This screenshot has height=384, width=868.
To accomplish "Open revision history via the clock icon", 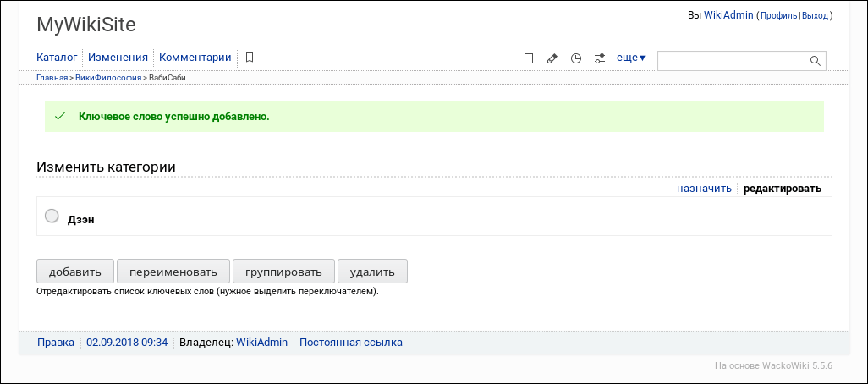I will click(576, 58).
